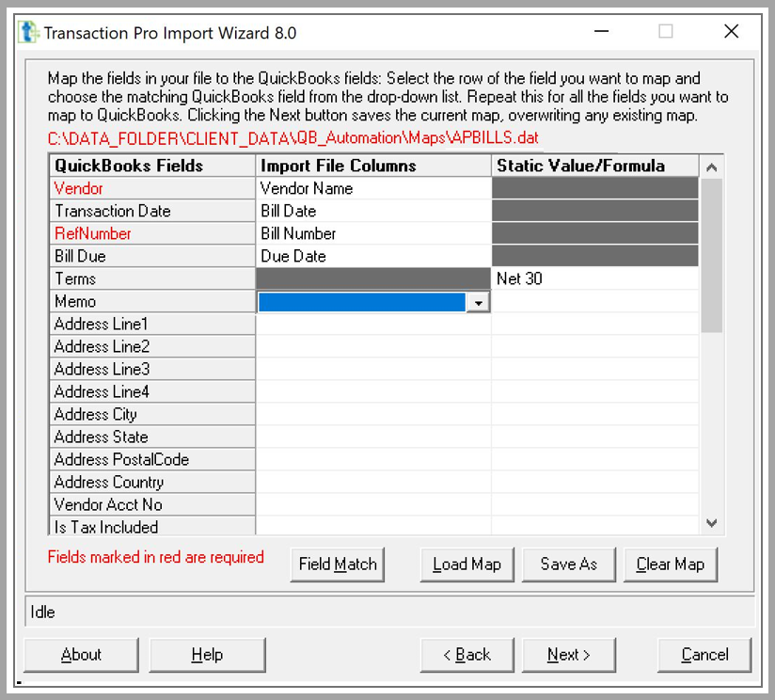Select the Terms field row
Screen dimensions: 775x700
coord(152,278)
